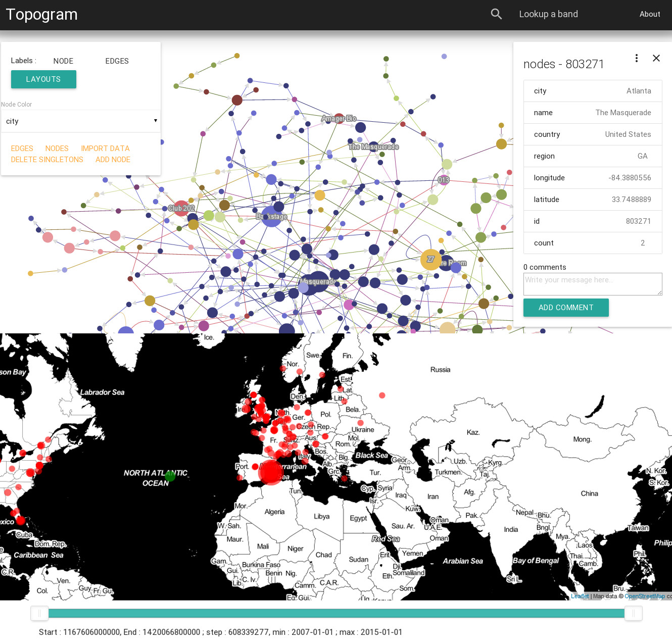Image resolution: width=672 pixels, height=643 pixels.
Task: Toggle NODE labels display
Action: click(63, 61)
